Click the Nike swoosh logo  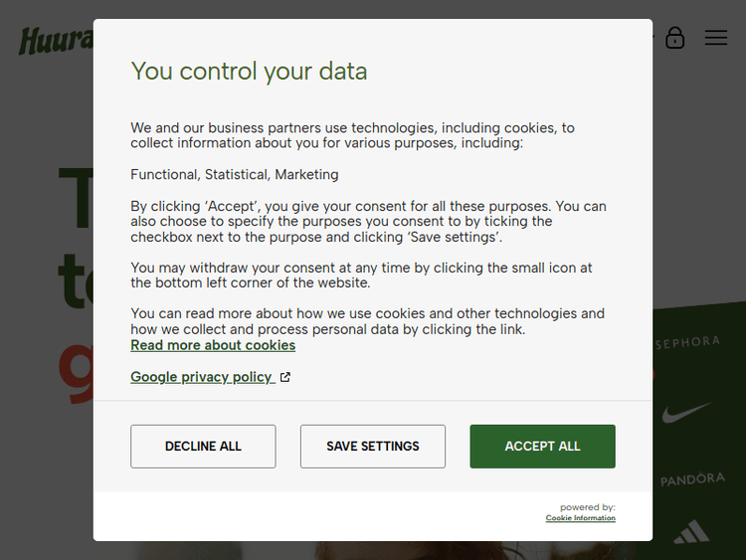(x=687, y=411)
